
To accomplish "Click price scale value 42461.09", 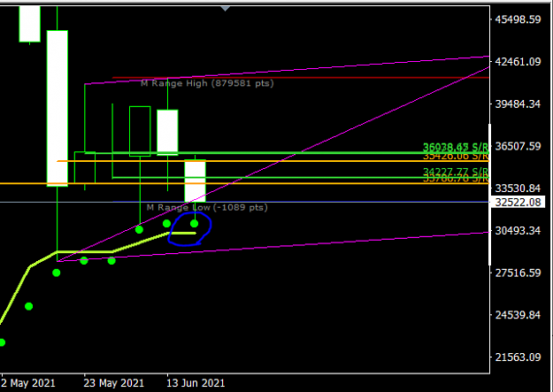I will (x=518, y=62).
